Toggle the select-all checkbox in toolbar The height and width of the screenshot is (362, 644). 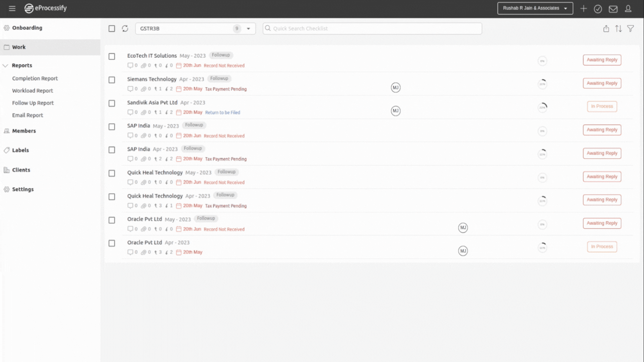point(112,28)
